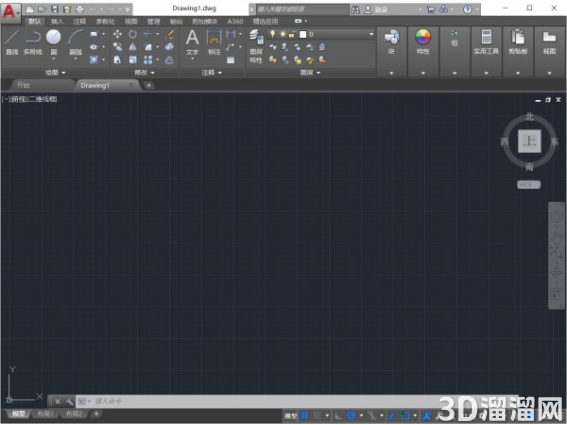Screen dimensions: 567x425
Task: Toggle layer lock padlock icon
Action: click(291, 34)
